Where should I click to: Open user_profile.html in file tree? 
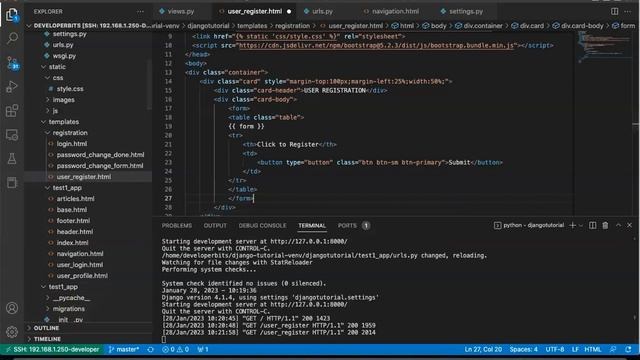[x=82, y=276]
